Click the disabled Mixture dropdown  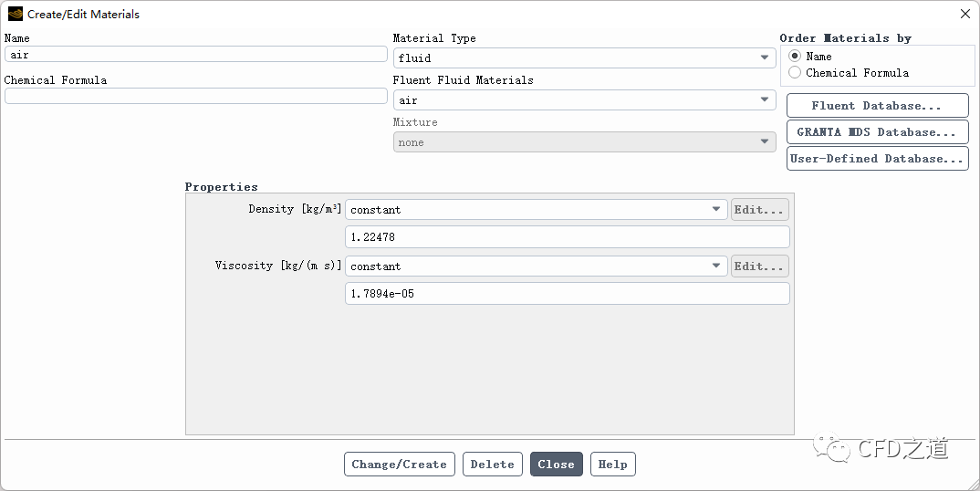click(x=584, y=142)
